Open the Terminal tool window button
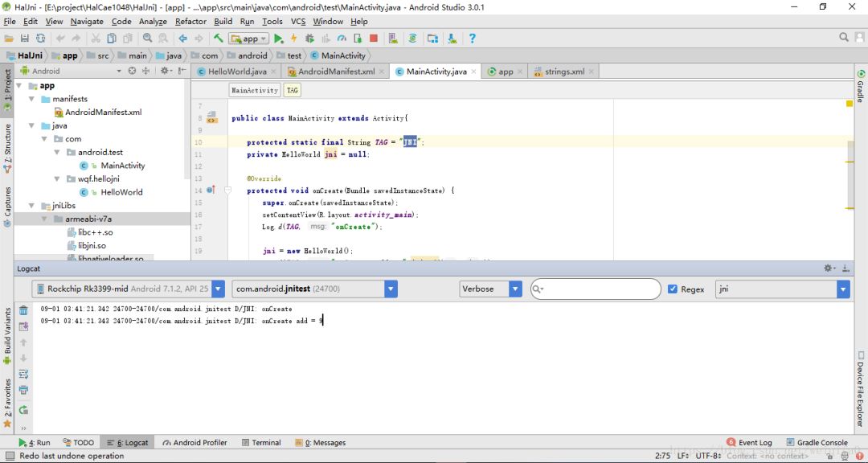The width and height of the screenshot is (868, 463). [261, 443]
